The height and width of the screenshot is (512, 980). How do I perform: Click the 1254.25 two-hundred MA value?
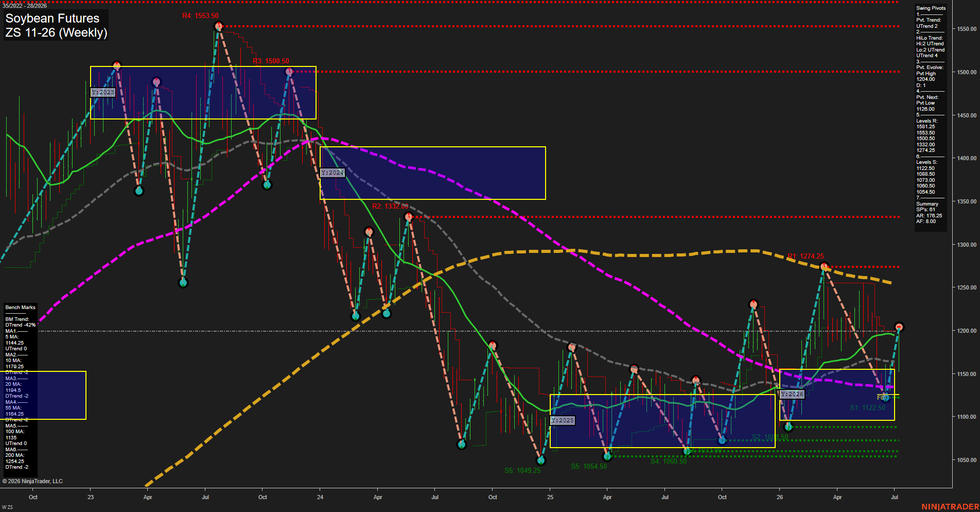[14, 462]
